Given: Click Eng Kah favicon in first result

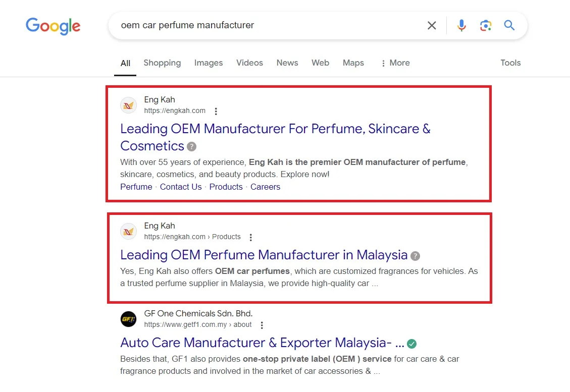Looking at the screenshot, I should click(x=129, y=105).
